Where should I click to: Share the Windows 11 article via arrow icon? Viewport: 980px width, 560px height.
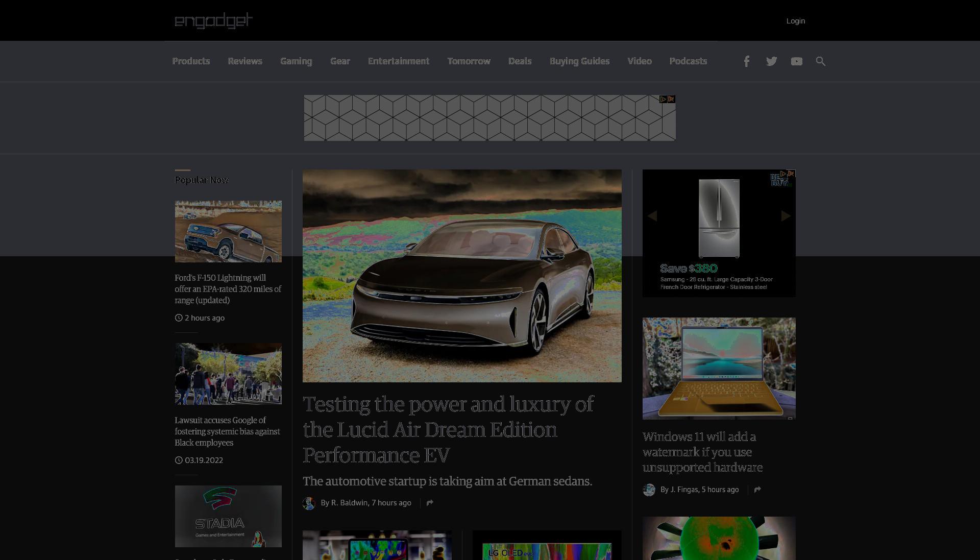pos(757,490)
